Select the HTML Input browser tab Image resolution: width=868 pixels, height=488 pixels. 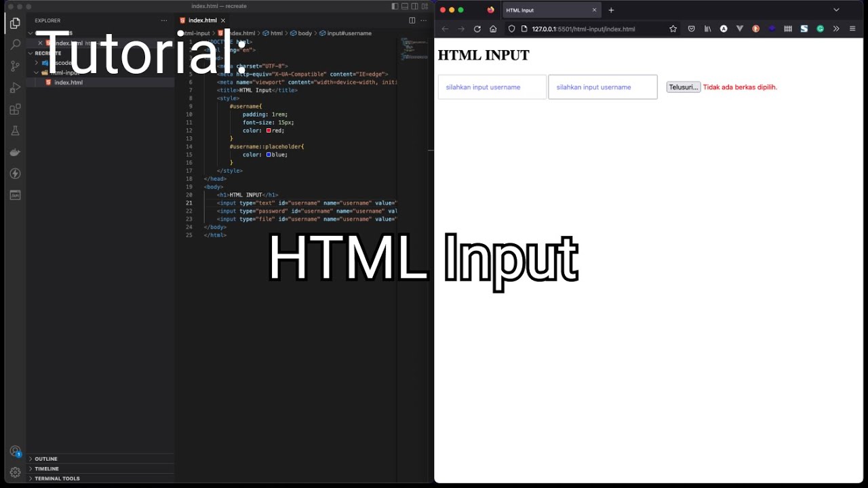point(551,10)
